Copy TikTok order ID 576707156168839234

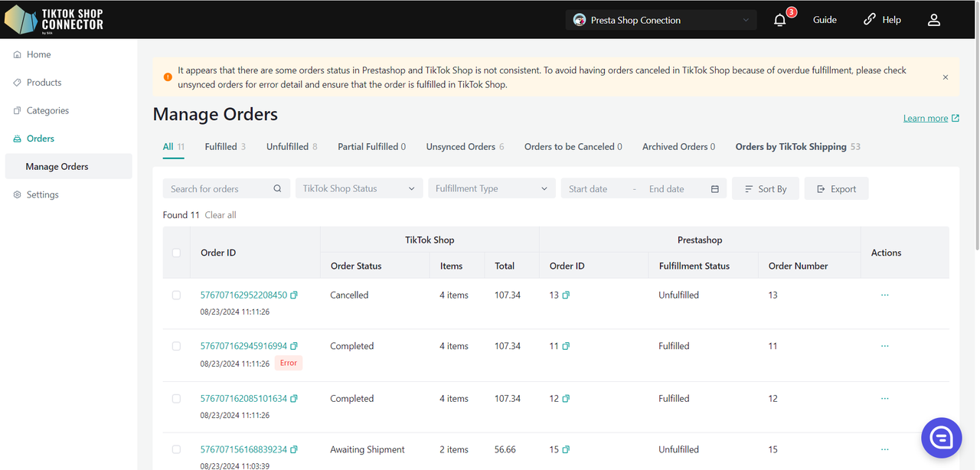click(x=294, y=450)
